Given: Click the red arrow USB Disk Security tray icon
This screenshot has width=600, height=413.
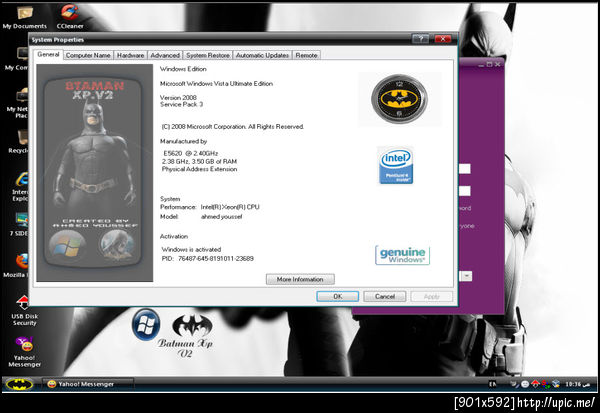Looking at the screenshot, I should click(535, 384).
